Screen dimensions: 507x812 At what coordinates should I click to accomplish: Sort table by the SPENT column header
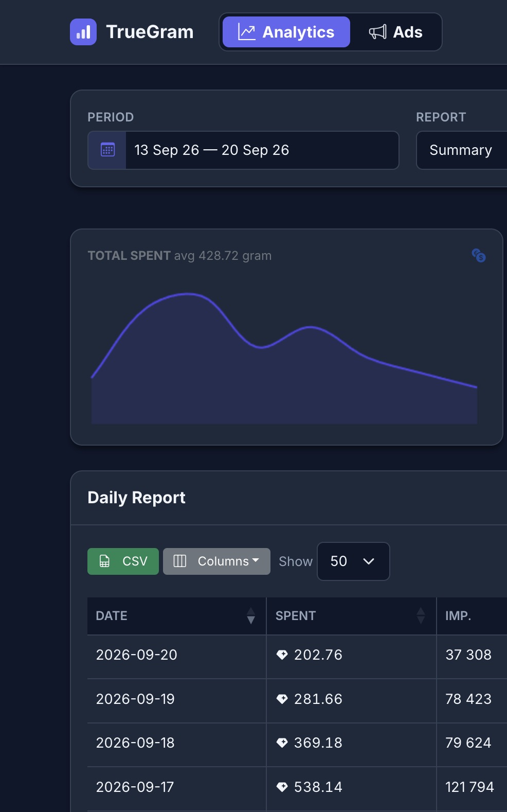coord(351,616)
